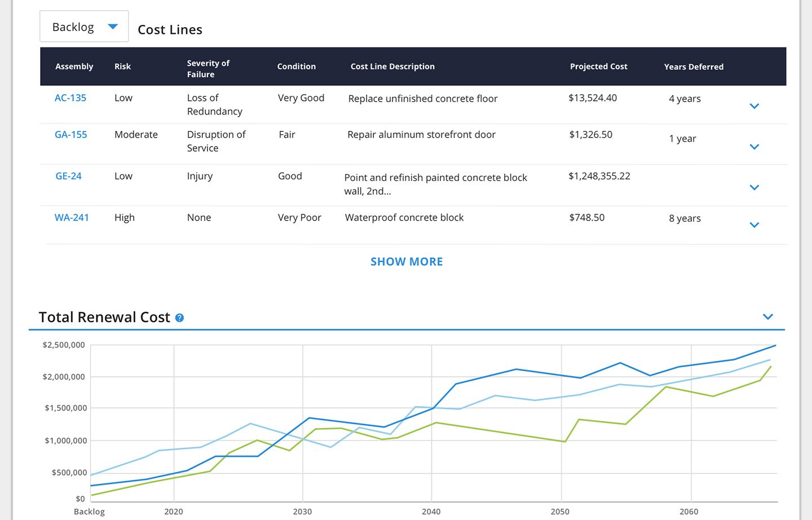This screenshot has height=520, width=812.
Task: Open the WA-241 assembly link
Action: (x=72, y=218)
